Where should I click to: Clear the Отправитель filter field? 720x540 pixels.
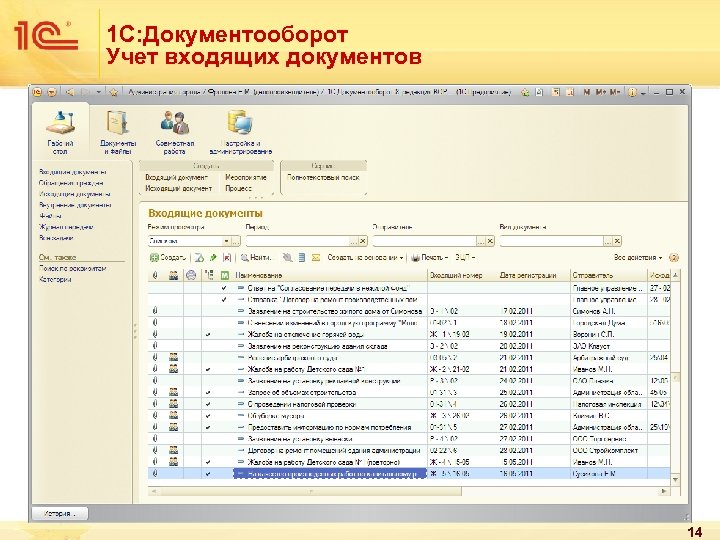[x=490, y=241]
